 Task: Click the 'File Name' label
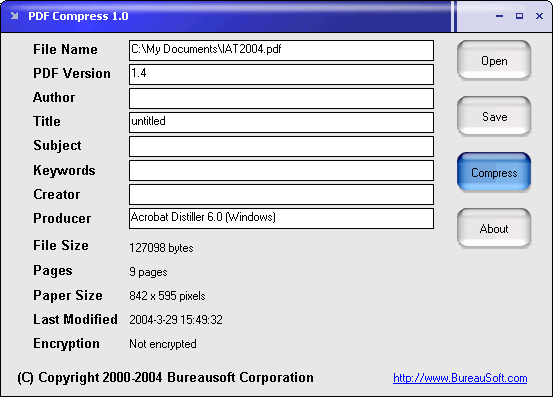pyautogui.click(x=65, y=49)
